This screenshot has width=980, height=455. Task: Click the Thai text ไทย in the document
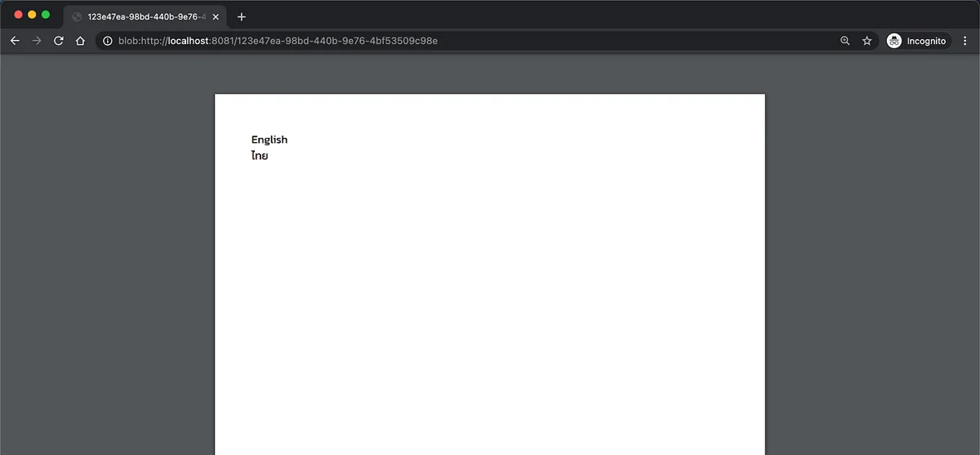(260, 155)
